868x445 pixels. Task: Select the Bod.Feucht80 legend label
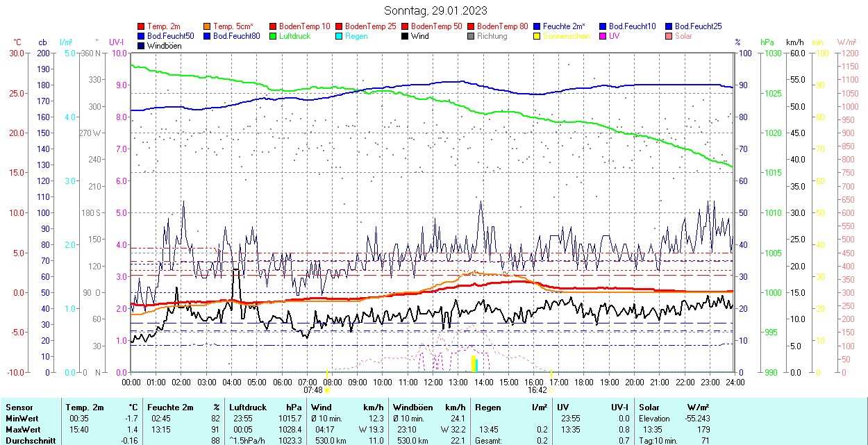pos(236,36)
